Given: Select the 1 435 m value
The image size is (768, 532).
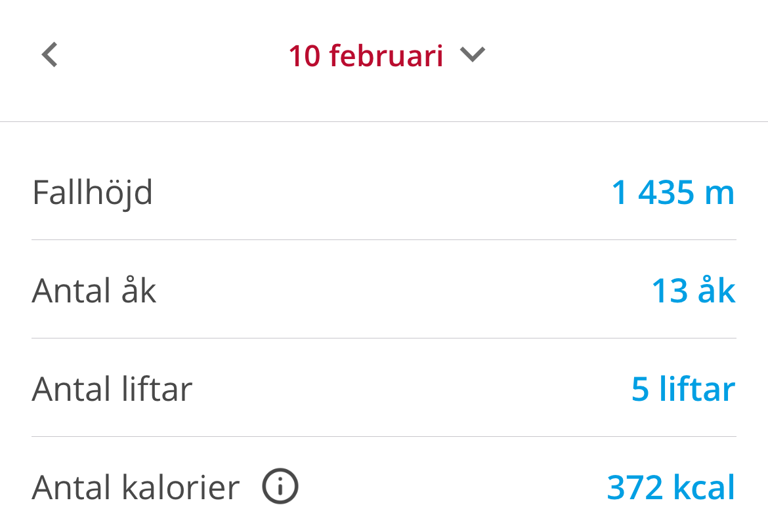Looking at the screenshot, I should [x=673, y=192].
